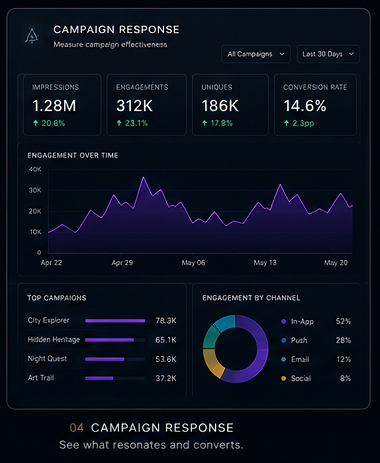Viewport: 380px width, 463px height.
Task: Click the teal Email legend dot
Action: point(284,359)
